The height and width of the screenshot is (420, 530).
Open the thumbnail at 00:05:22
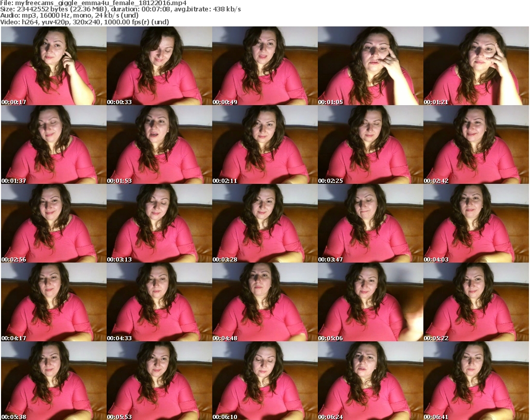click(x=476, y=302)
